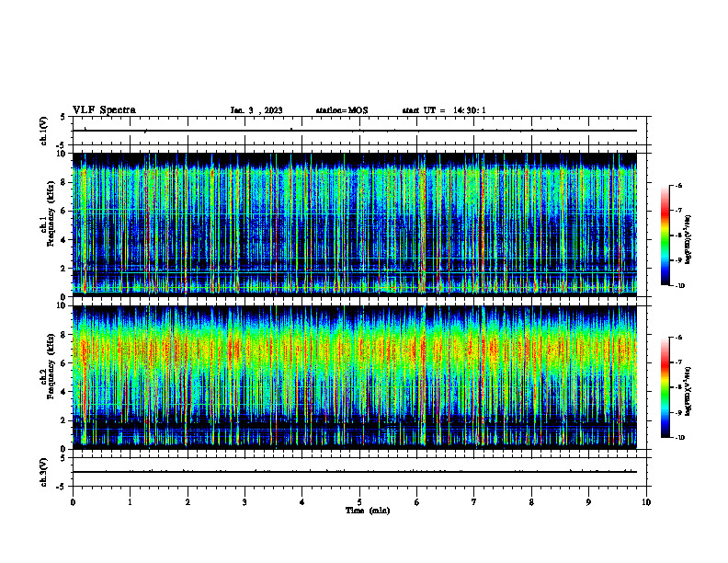This screenshot has height=563, width=728.
Task: Click time axis tick label "3"
Action: click(x=245, y=502)
